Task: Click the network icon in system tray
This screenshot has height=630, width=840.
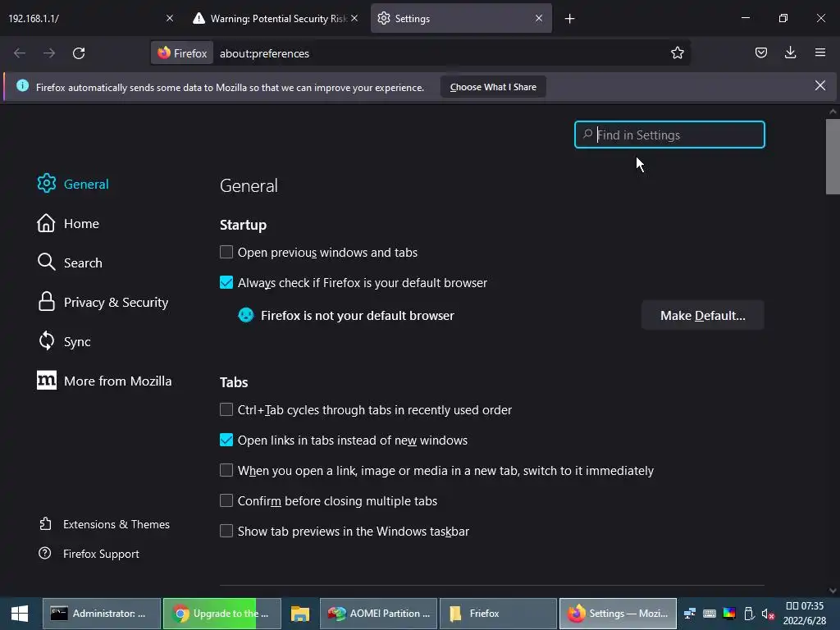Action: tap(690, 614)
